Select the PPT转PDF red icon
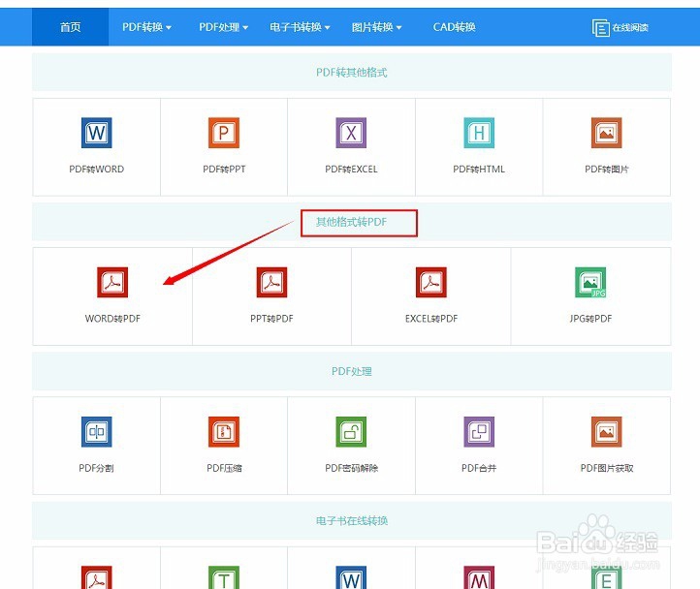The image size is (700, 589). point(271,282)
